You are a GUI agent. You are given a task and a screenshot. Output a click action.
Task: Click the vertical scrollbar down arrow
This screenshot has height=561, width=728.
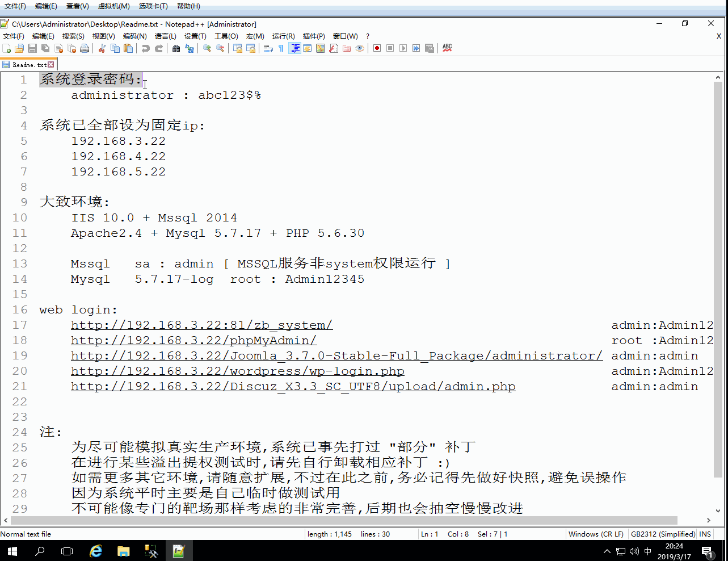[718, 510]
